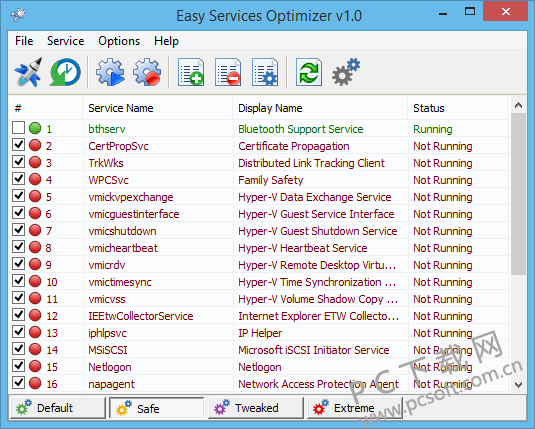Open the Help menu
Viewport: 535px width, 429px height.
click(166, 41)
